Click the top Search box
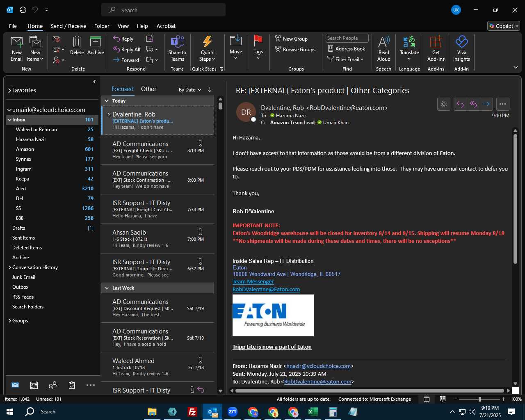The width and height of the screenshot is (525, 420). (x=163, y=10)
